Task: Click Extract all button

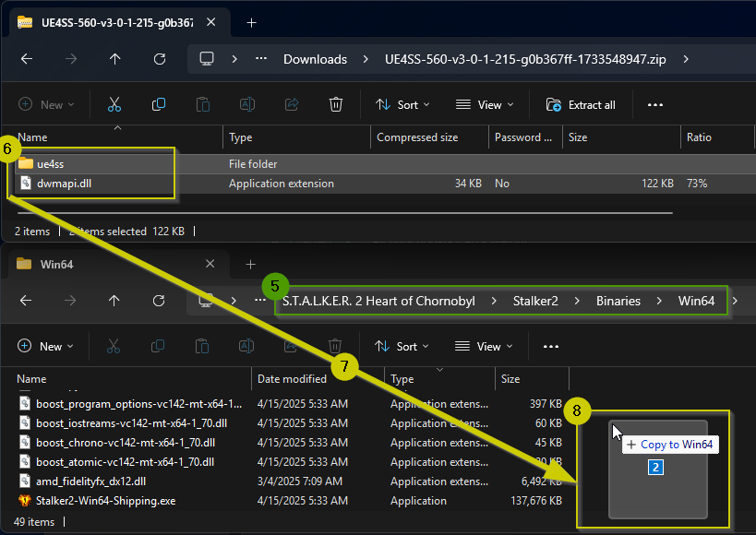Action: 581,104
